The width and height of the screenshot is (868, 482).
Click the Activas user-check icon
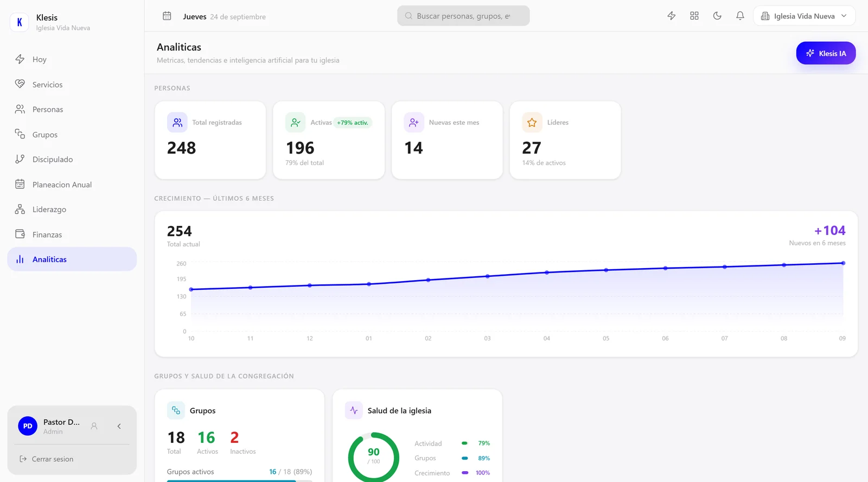296,123
